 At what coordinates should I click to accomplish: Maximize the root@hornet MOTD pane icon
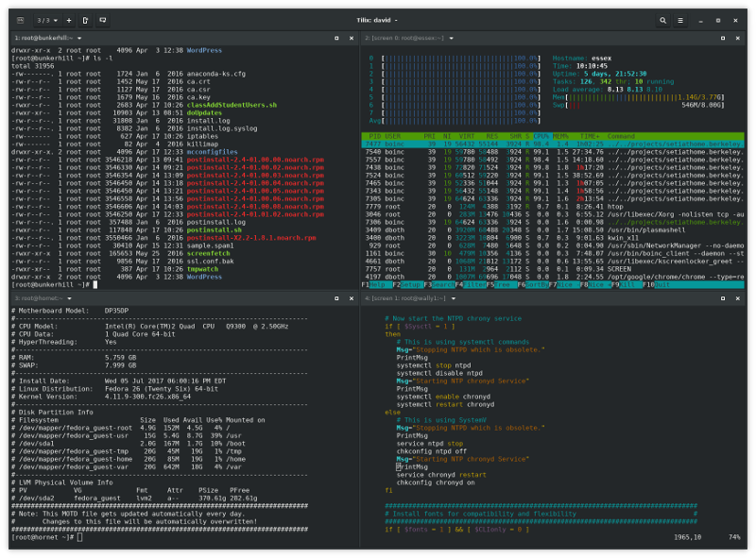point(336,300)
